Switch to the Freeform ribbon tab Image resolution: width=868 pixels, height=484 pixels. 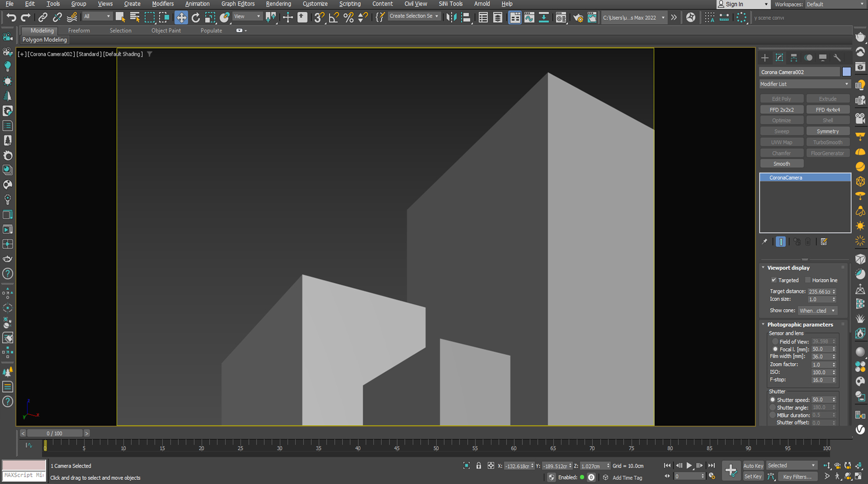[79, 30]
